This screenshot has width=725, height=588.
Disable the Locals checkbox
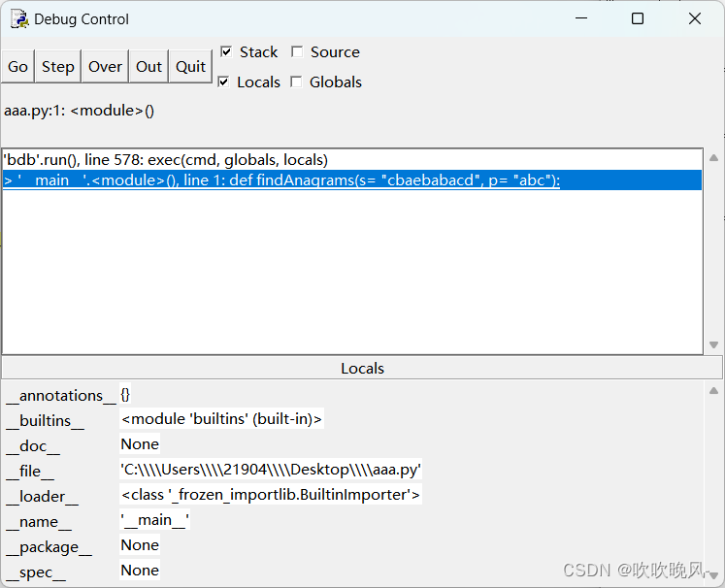click(223, 82)
